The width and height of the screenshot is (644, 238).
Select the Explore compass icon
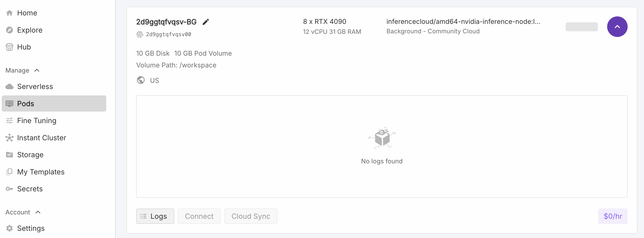tap(9, 30)
